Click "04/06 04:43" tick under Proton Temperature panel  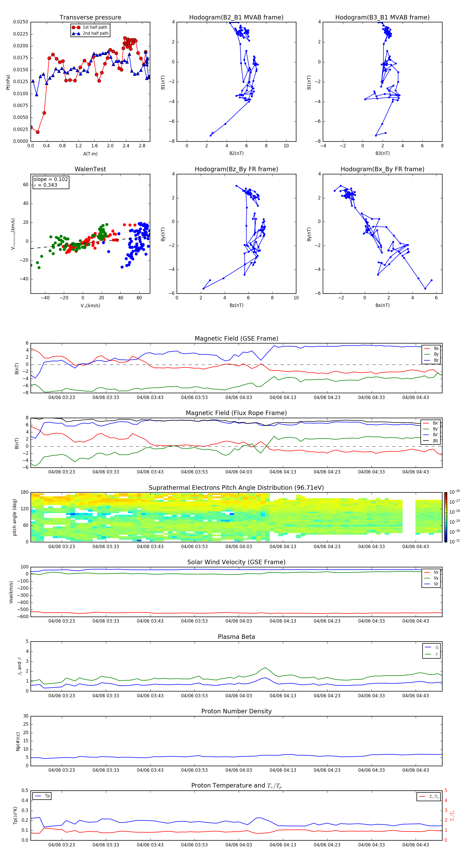point(415,845)
